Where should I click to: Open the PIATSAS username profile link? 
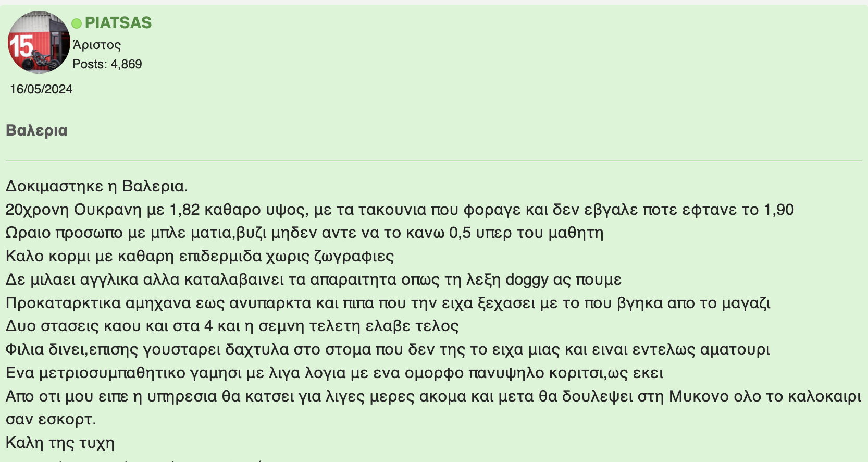coord(118,23)
